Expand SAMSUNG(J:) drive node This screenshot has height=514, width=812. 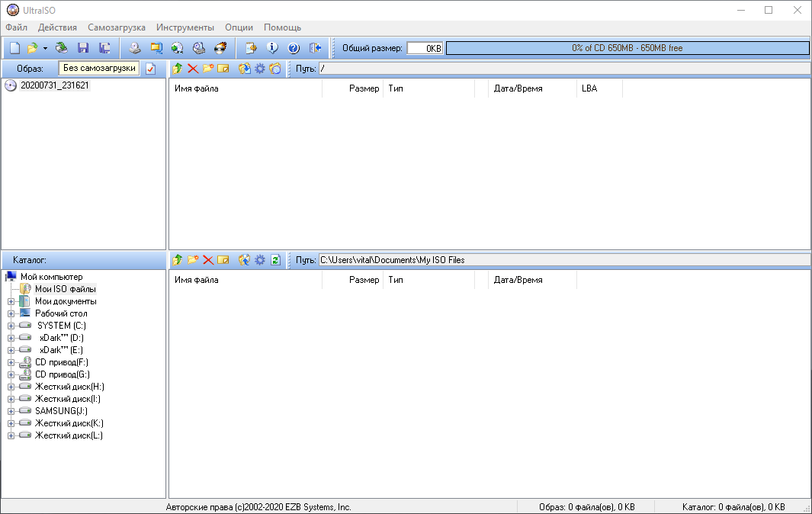(x=11, y=411)
